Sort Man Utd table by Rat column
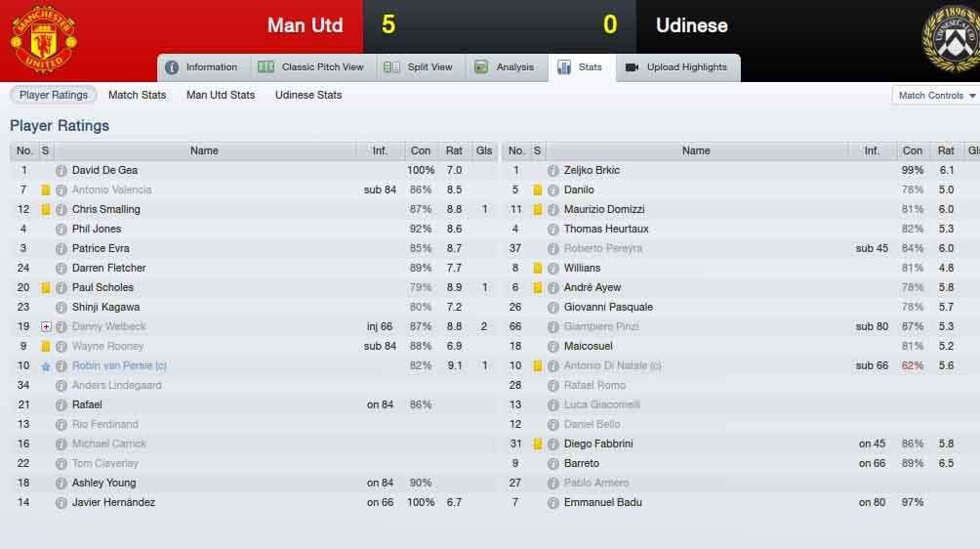Viewport: 980px width, 549px height. tap(454, 150)
